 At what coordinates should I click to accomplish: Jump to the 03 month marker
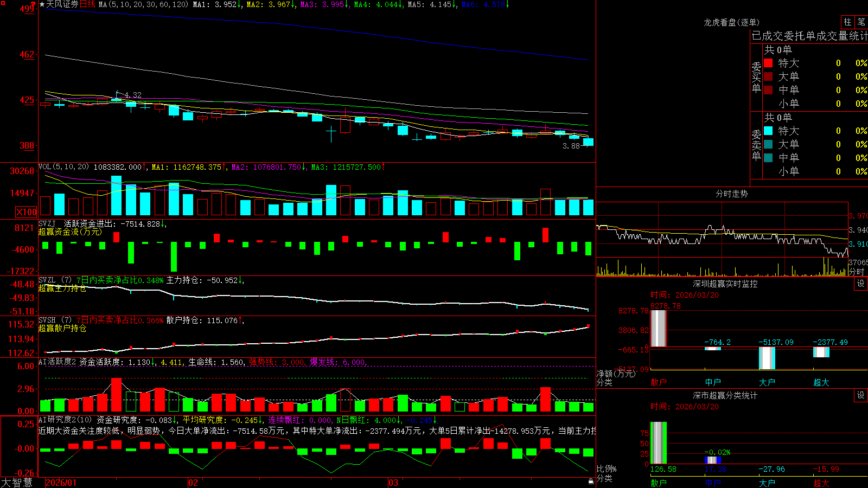pos(393,483)
